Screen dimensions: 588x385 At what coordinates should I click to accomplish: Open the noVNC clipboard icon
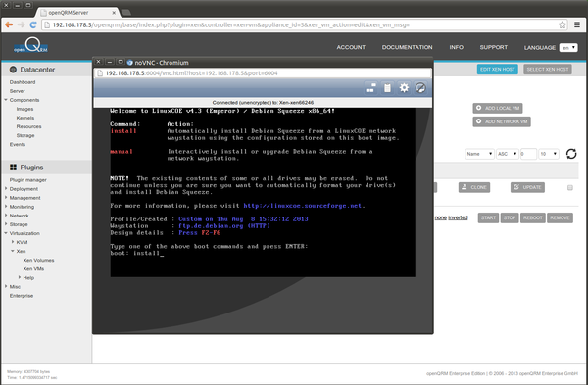(x=387, y=88)
